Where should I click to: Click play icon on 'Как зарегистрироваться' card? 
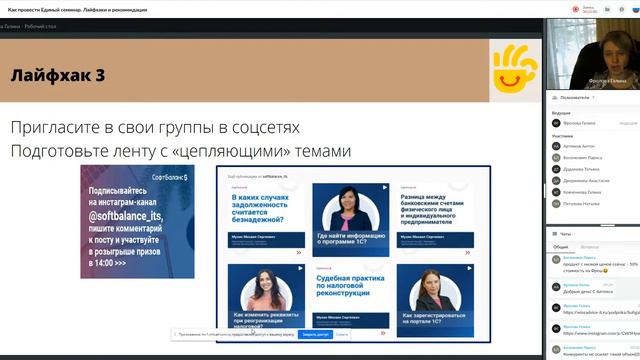coord(469,268)
